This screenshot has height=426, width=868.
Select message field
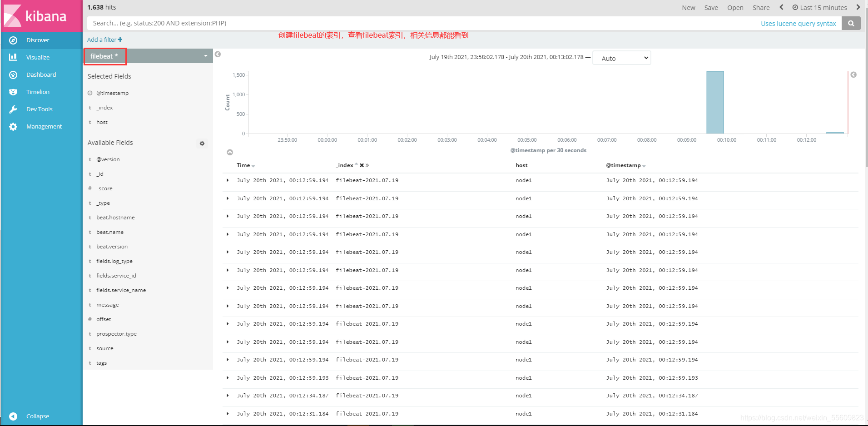(x=107, y=305)
